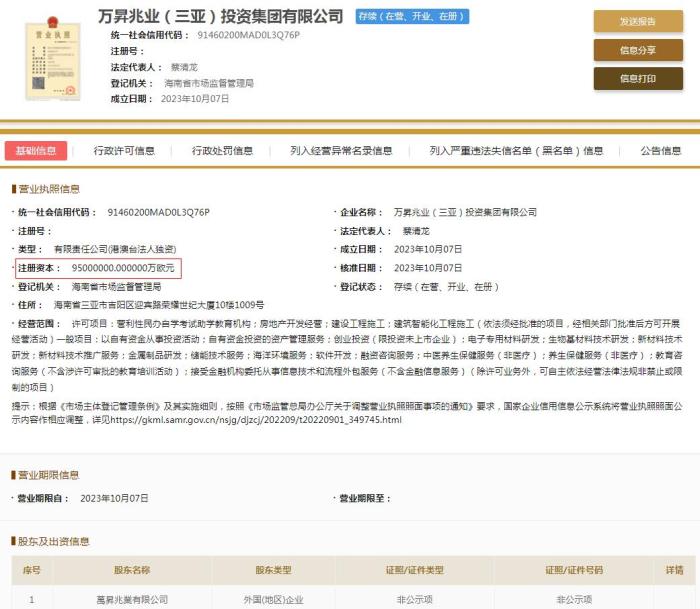Viewport: 700px width, 609px height.
Task: Click the 信息打印 button
Action: pos(637,78)
